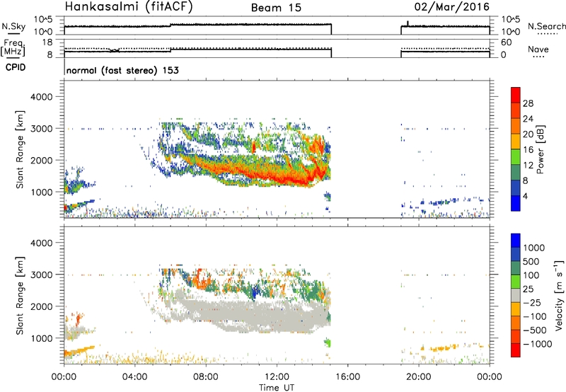Viewport: 566px width, 392px height.
Task: Click the "16:00" time tick label
Action: pos(347,377)
